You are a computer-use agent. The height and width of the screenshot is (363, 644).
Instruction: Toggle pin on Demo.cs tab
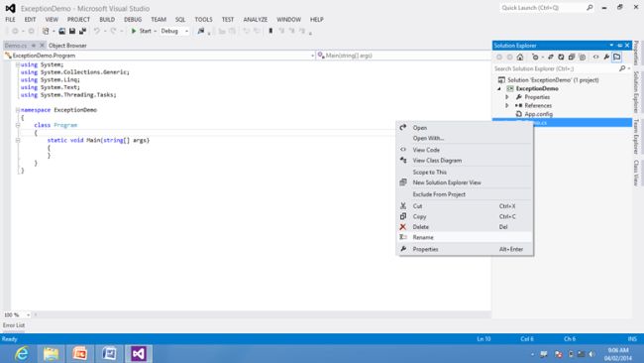point(34,46)
